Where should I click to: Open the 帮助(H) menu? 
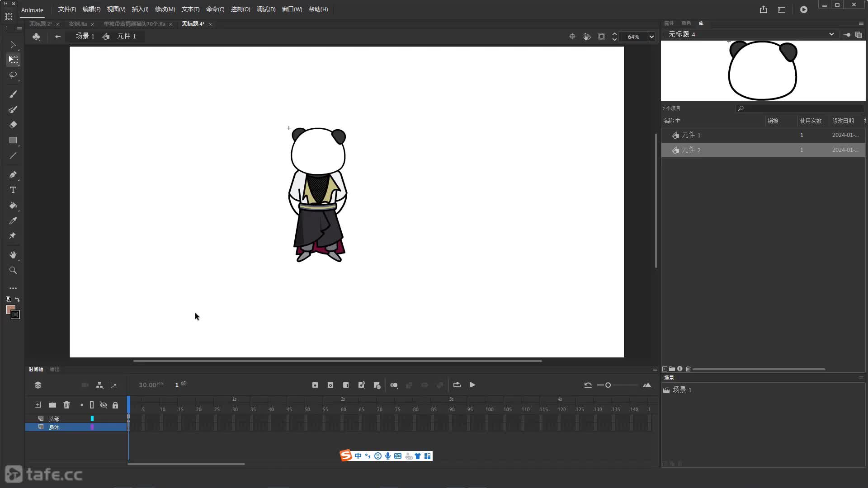(318, 9)
